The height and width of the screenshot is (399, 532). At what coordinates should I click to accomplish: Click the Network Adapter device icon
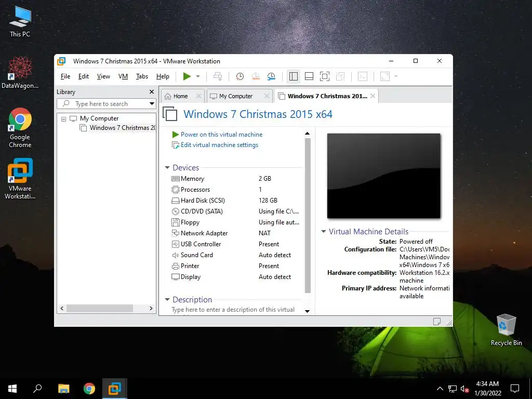click(x=176, y=233)
